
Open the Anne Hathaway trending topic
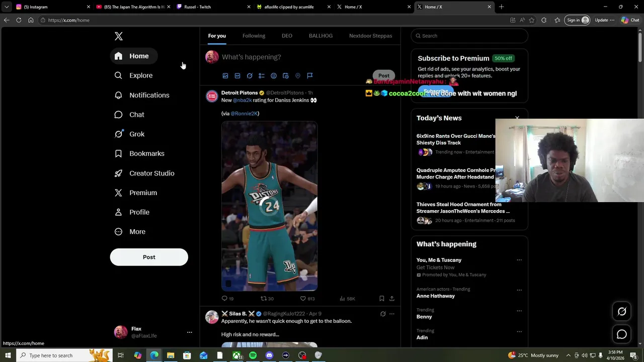(x=436, y=296)
